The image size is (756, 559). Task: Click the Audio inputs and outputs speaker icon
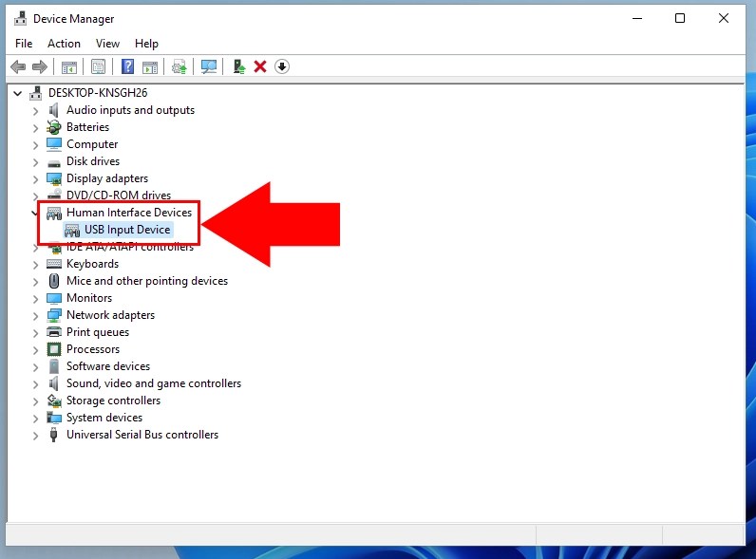53,110
